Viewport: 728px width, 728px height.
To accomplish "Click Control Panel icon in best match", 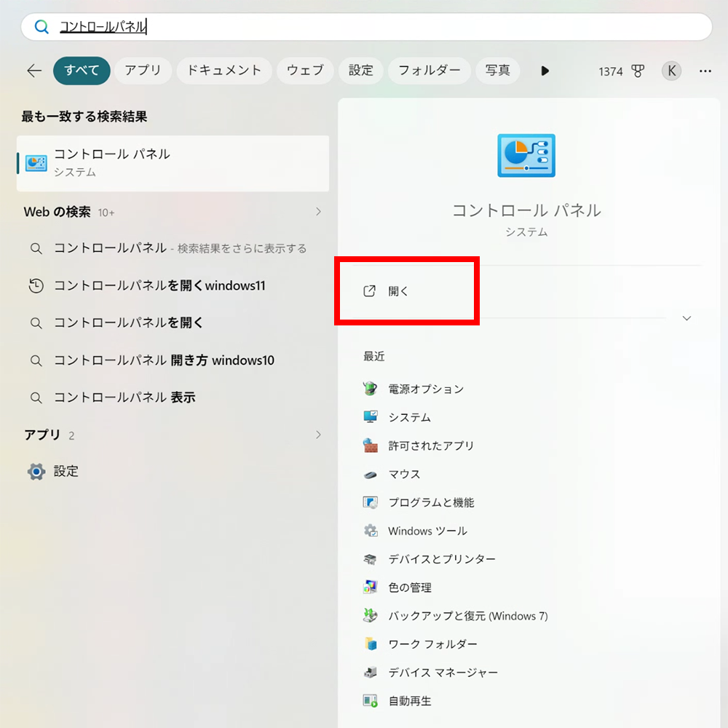I will pyautogui.click(x=36, y=163).
